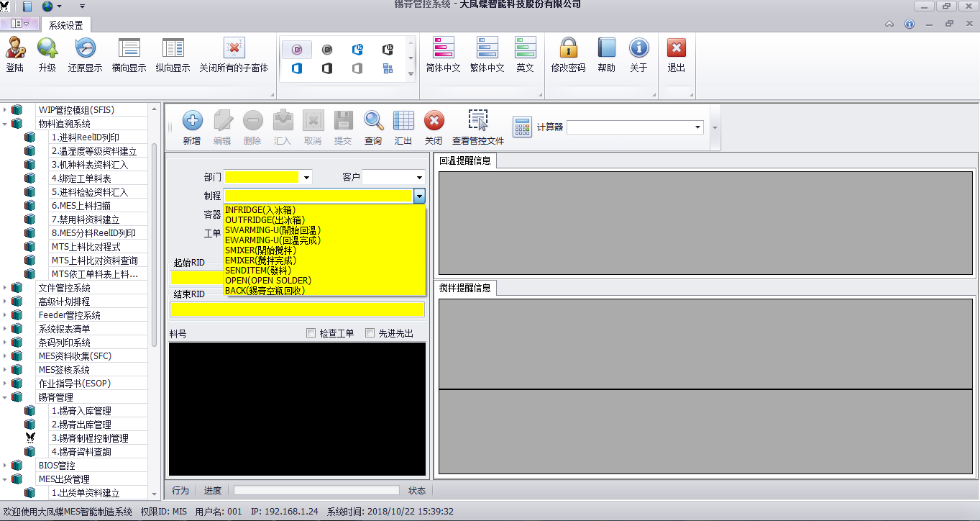Image resolution: width=980 pixels, height=521 pixels.
Task: Select the first Office skin theme swatch
Action: tap(297, 50)
